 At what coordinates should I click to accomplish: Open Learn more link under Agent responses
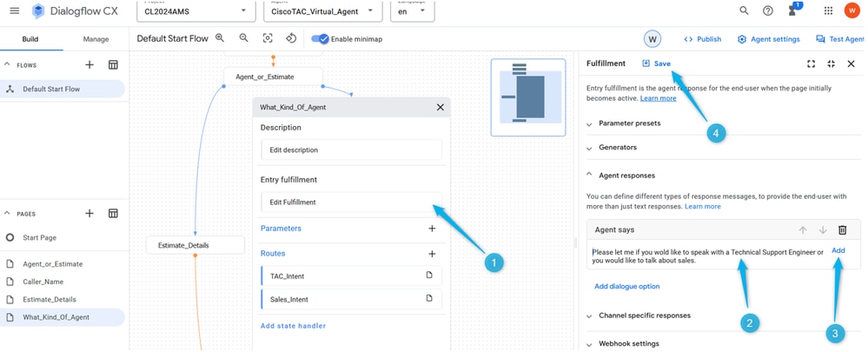coord(703,207)
